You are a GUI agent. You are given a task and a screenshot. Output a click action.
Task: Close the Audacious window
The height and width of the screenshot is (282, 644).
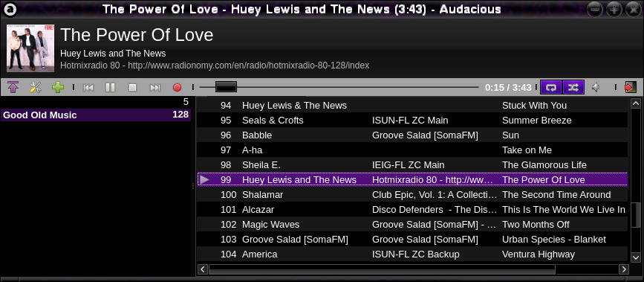tap(634, 9)
